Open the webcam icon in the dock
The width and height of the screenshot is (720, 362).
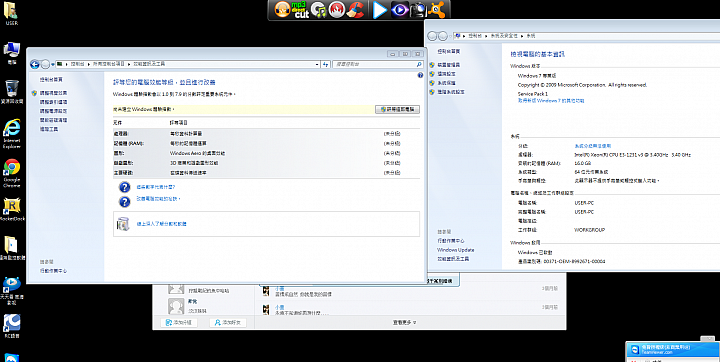(x=418, y=10)
